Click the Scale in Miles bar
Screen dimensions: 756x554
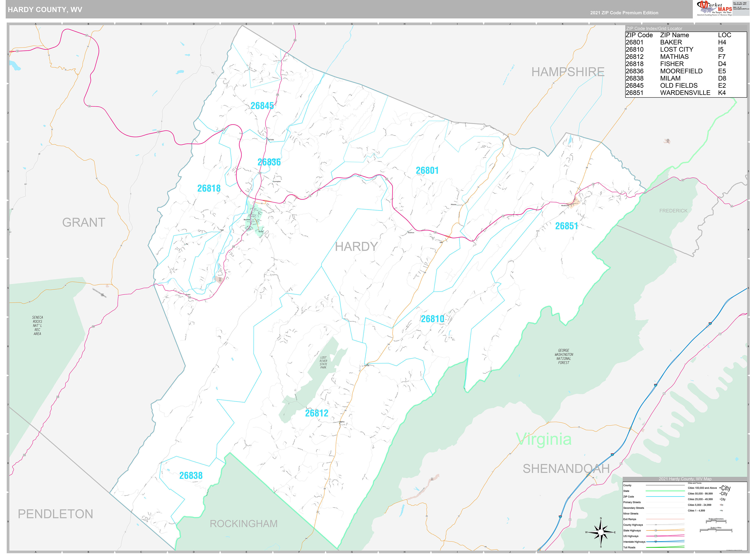click(x=716, y=530)
